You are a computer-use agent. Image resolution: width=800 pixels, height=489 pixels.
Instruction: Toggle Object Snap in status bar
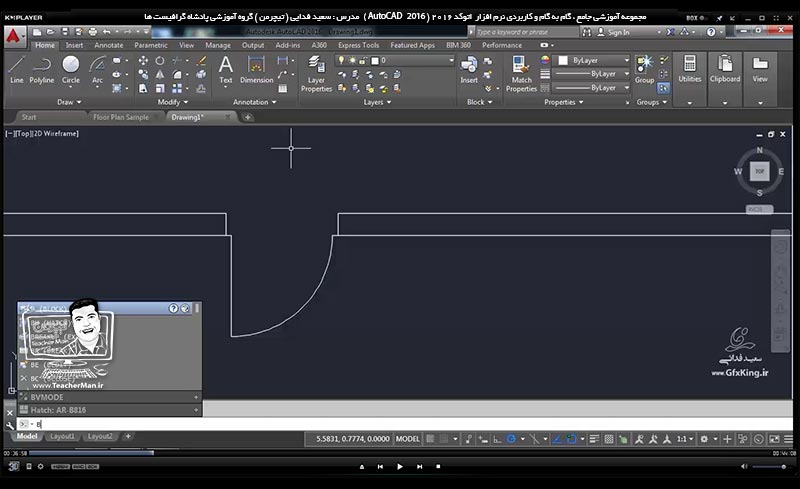pyautogui.click(x=572, y=439)
